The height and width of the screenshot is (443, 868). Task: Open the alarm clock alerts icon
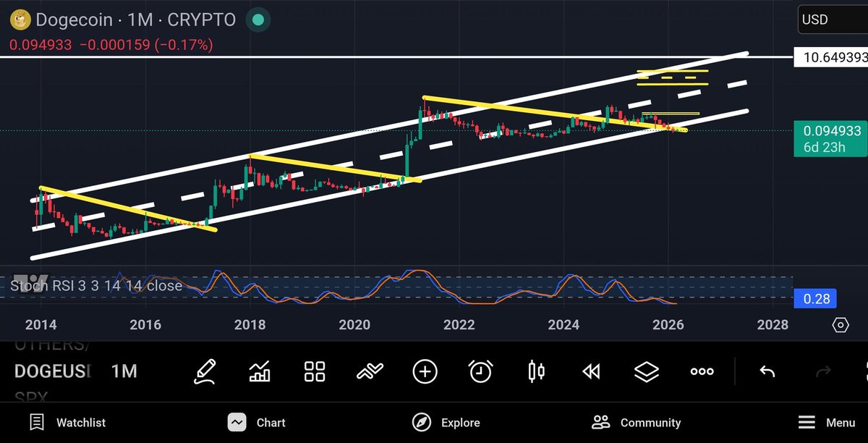click(480, 371)
